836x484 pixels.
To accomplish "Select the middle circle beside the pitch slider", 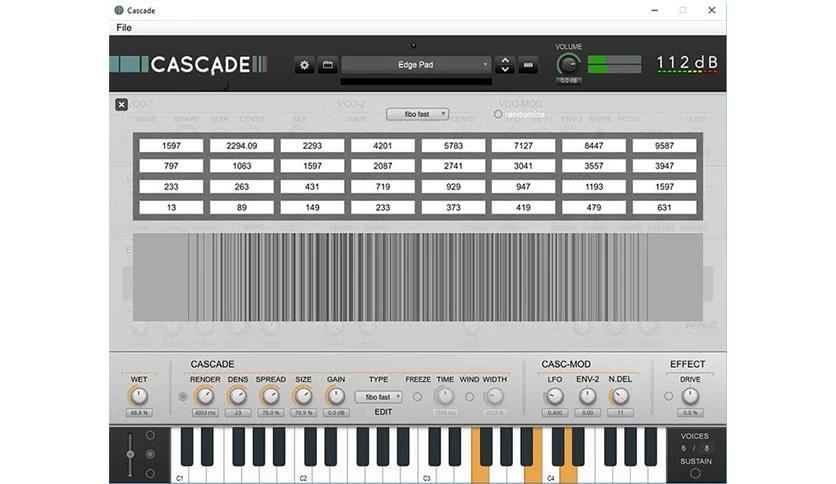I will coord(150,454).
